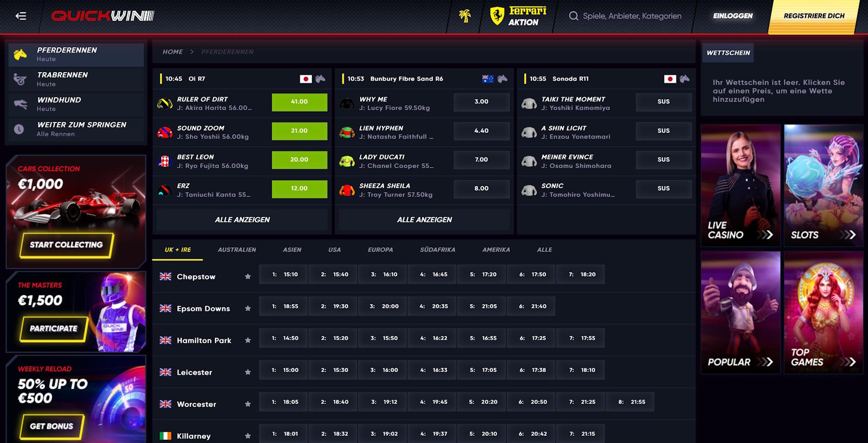
Task: Click the clock icon beside Weiter zum Springen
Action: coord(19,129)
